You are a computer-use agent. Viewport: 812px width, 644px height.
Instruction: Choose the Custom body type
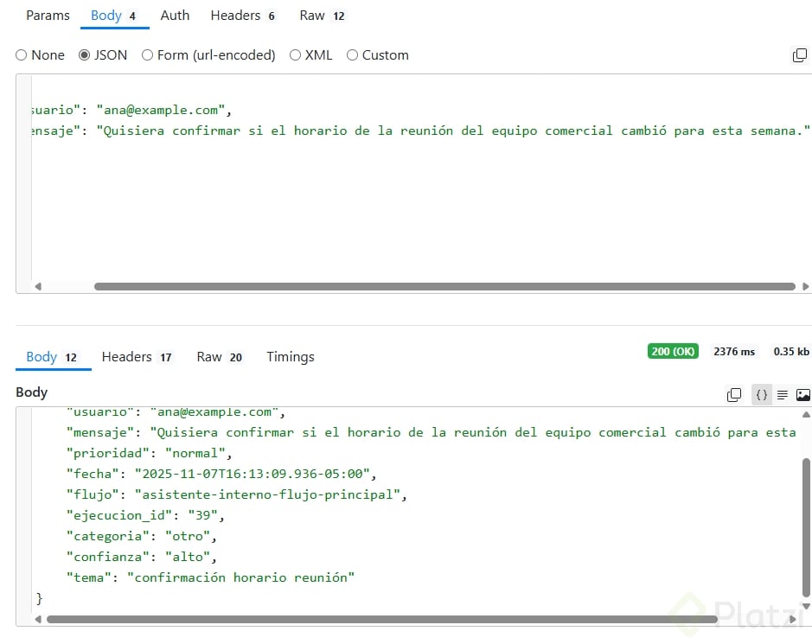353,55
